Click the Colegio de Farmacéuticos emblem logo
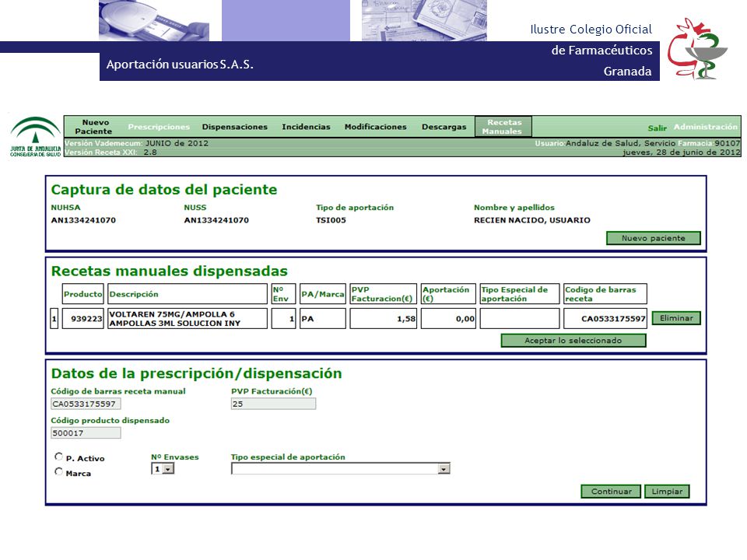Image resolution: width=747 pixels, height=560 pixels. pos(697,48)
